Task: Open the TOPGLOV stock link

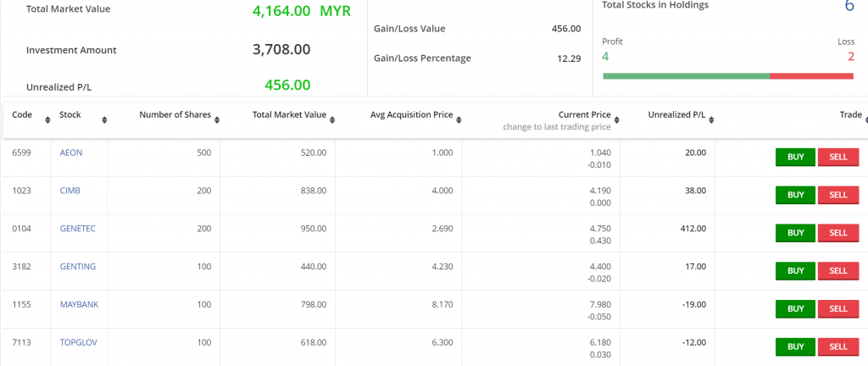Action: pos(79,342)
